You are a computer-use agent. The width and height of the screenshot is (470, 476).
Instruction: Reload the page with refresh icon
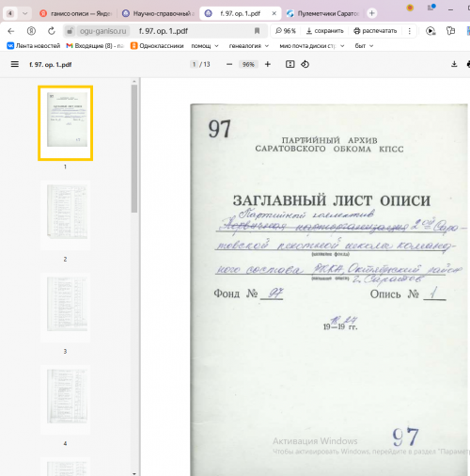click(52, 31)
